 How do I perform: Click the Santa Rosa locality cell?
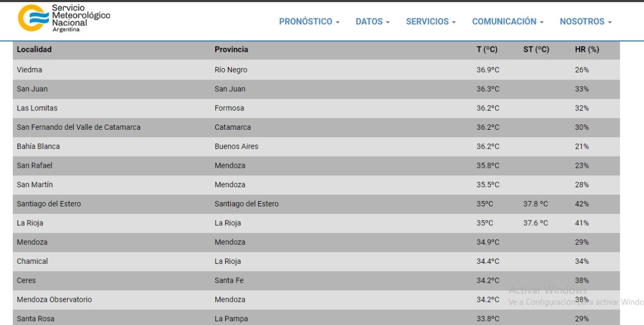[35, 319]
